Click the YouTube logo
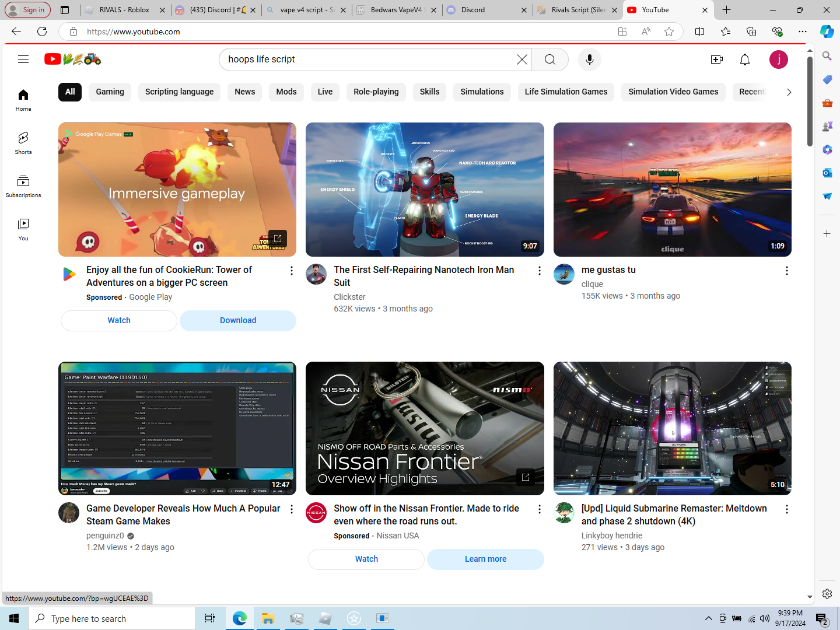The width and height of the screenshot is (840, 630). click(x=73, y=59)
